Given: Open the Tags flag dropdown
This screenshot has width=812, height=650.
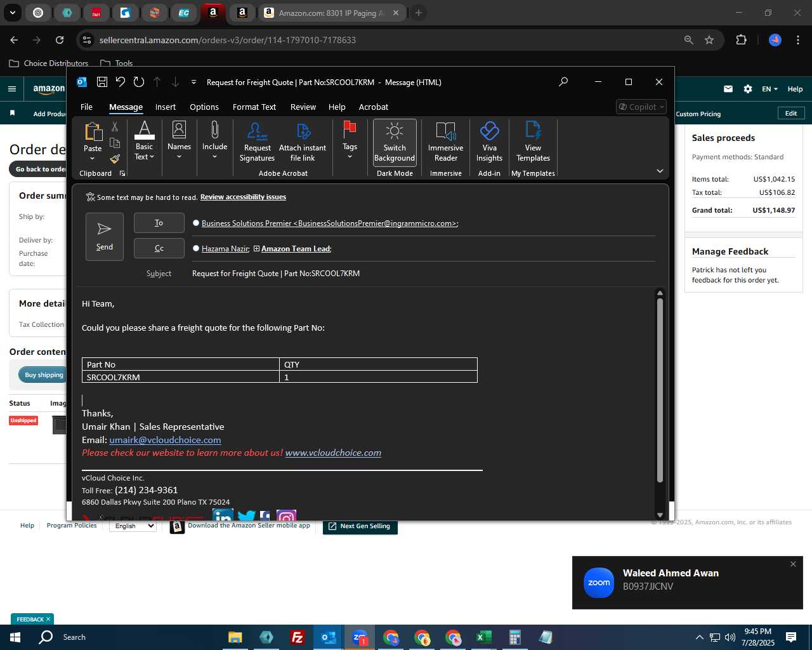Looking at the screenshot, I should point(350,142).
